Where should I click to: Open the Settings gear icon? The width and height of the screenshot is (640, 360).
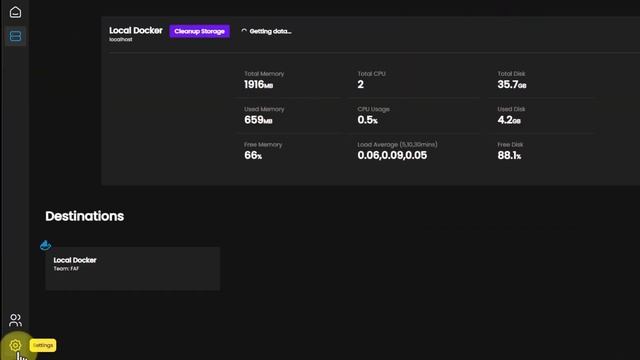pyautogui.click(x=15, y=345)
